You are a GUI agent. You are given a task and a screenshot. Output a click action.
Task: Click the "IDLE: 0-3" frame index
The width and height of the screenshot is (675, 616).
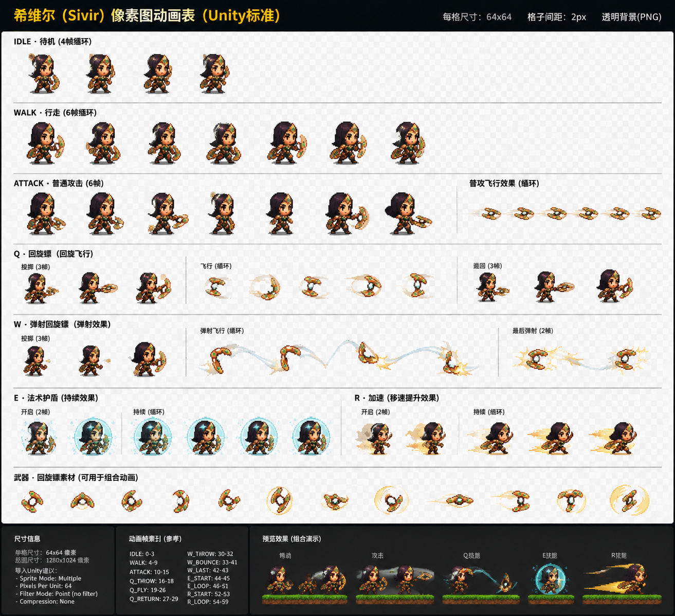coord(142,554)
